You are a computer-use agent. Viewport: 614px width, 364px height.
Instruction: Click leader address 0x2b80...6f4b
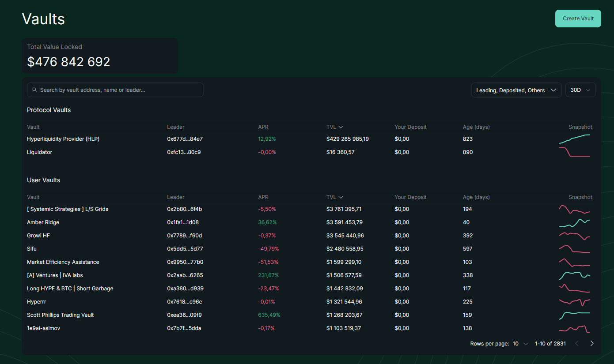click(184, 209)
